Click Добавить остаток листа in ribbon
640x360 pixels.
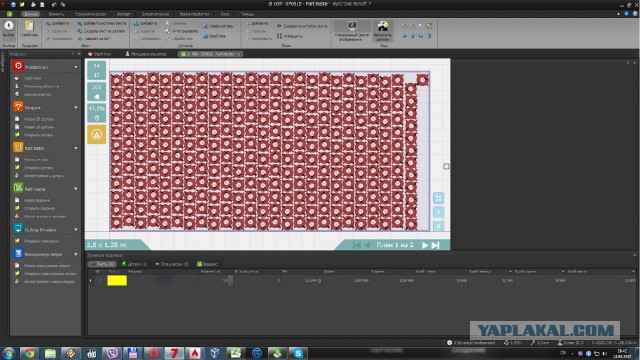[x=102, y=23]
